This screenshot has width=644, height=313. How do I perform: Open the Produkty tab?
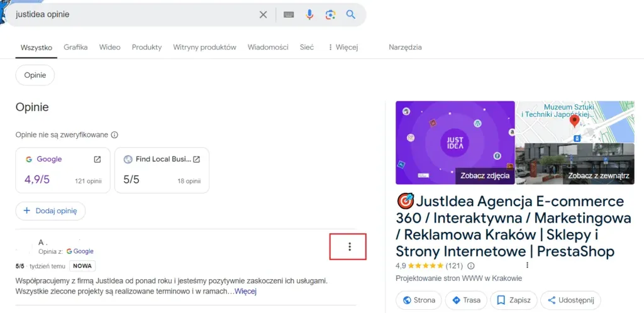coord(147,47)
